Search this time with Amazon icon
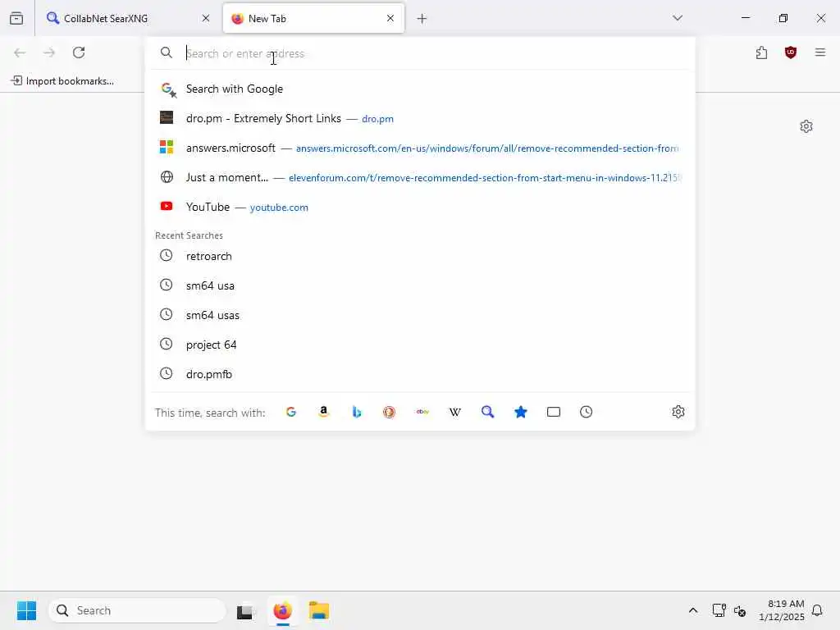 pyautogui.click(x=323, y=412)
